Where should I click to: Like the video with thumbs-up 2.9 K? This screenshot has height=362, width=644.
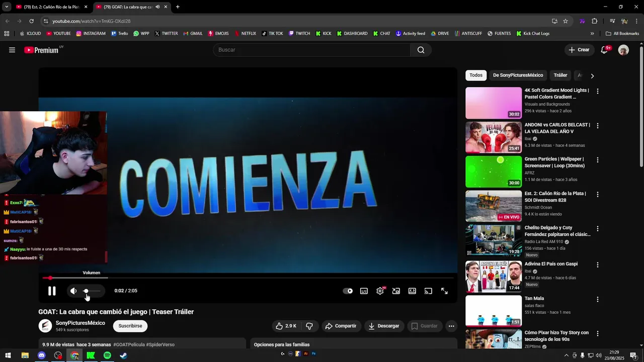click(x=286, y=326)
